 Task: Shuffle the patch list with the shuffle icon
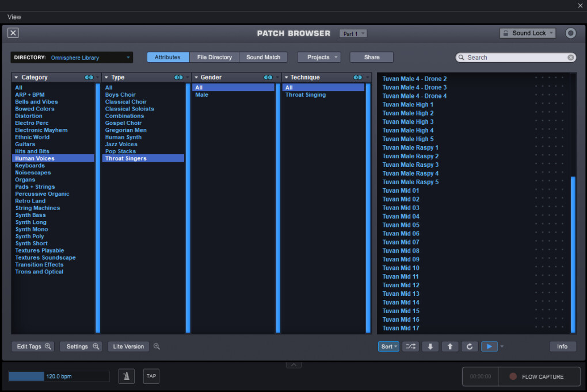[411, 347]
